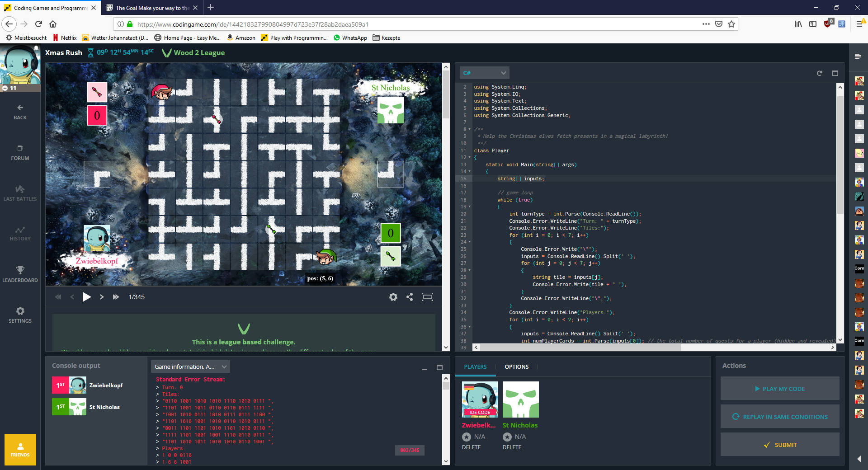
Task: Collapse the code fold at line 24
Action: [x=470, y=242]
